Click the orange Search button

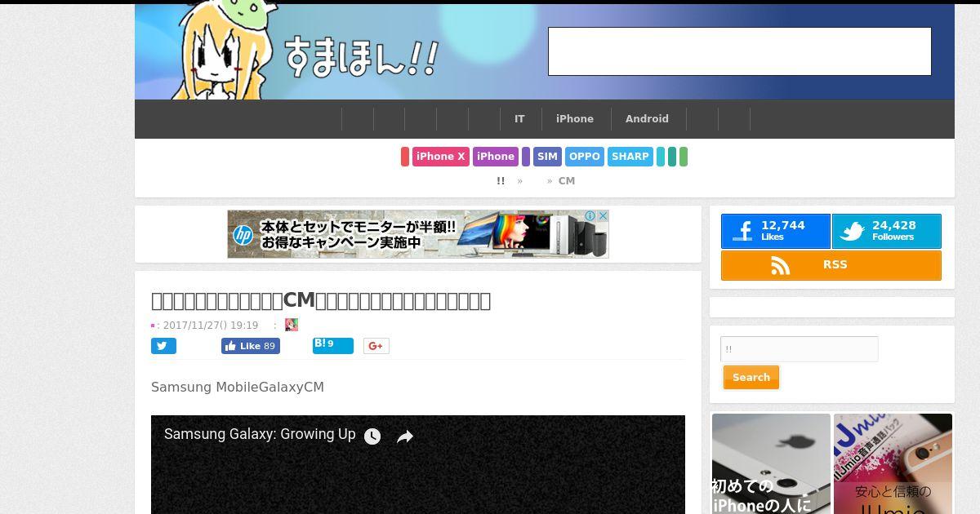pos(751,377)
